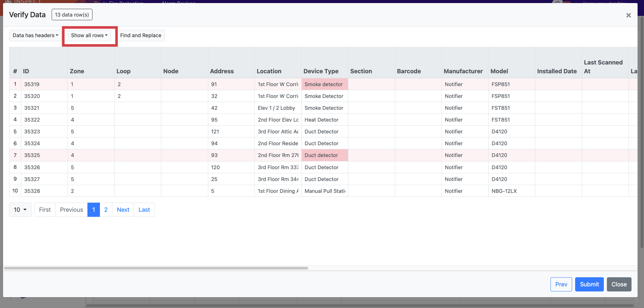Viewport: 644px width, 308px height.
Task: Click address cell 42
Action: [231, 108]
